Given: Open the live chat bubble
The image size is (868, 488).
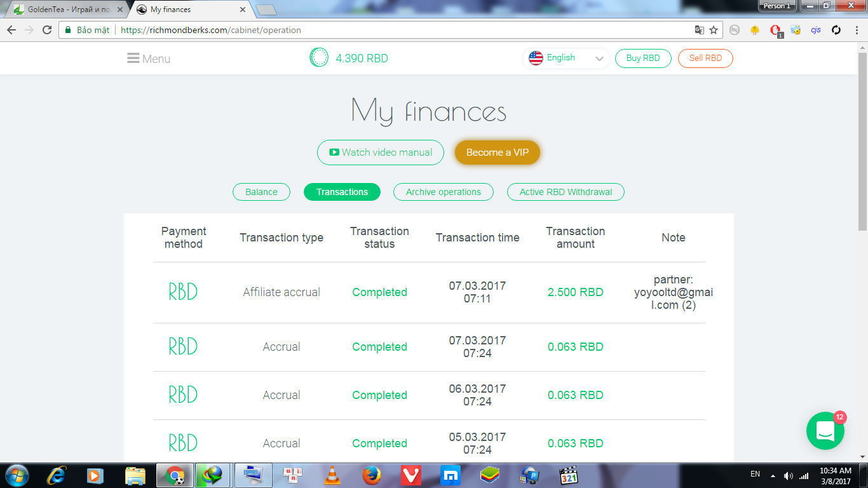Looking at the screenshot, I should click(825, 431).
